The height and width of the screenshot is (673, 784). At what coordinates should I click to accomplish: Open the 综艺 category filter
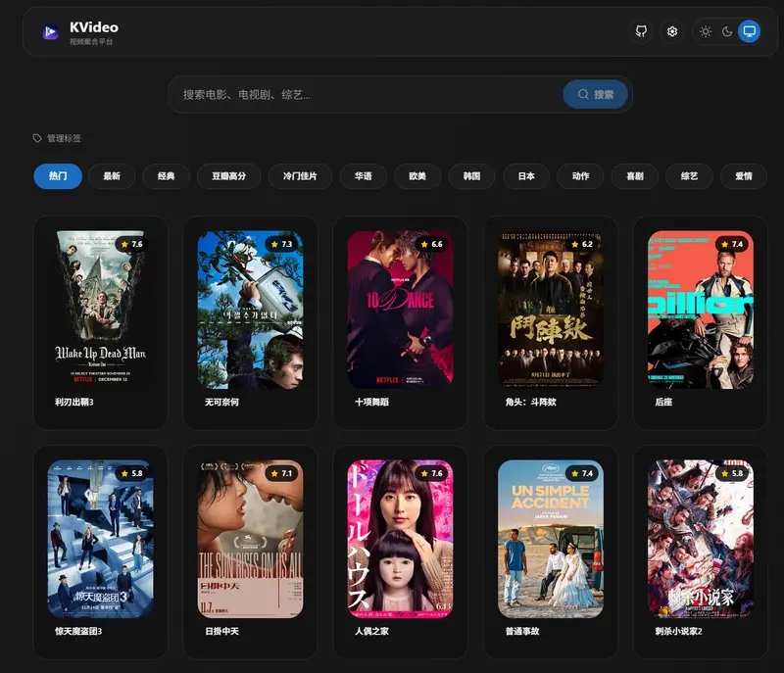pyautogui.click(x=688, y=176)
